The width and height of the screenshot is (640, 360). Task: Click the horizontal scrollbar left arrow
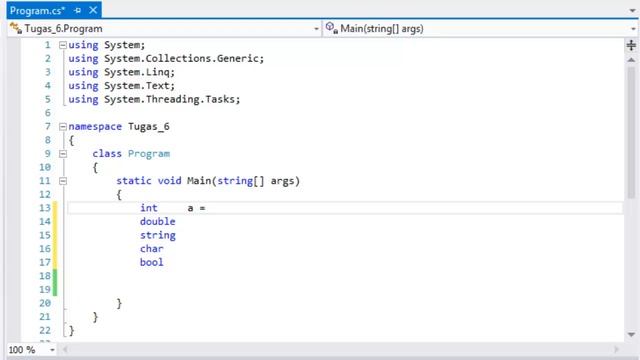click(64, 349)
